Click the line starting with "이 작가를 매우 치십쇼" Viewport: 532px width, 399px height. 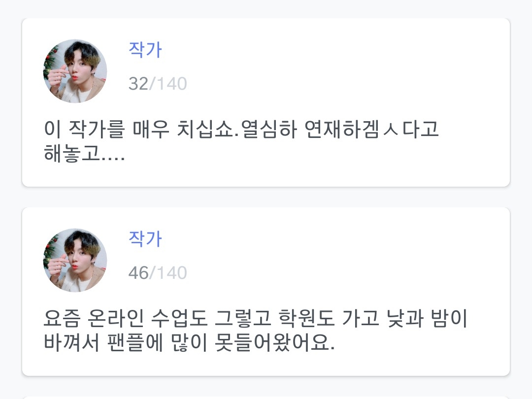(241, 132)
